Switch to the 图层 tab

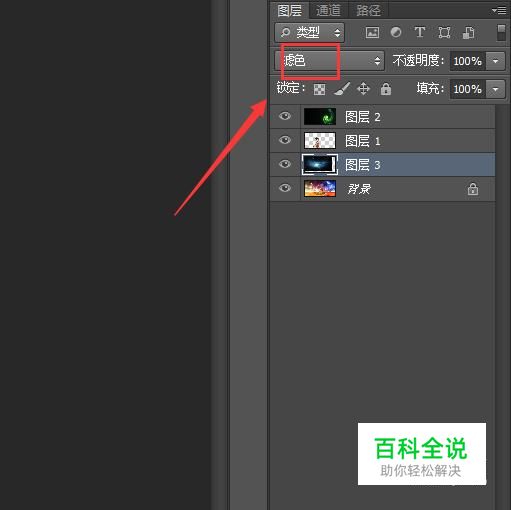click(289, 11)
